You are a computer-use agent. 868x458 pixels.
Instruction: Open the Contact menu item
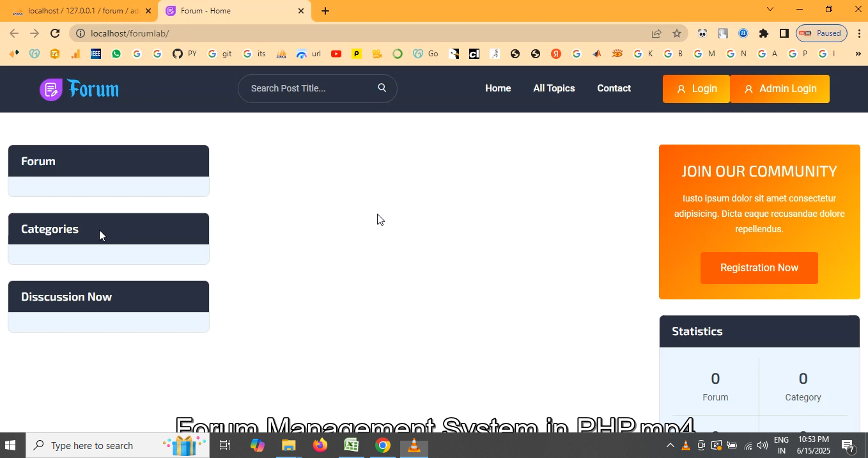coord(614,88)
